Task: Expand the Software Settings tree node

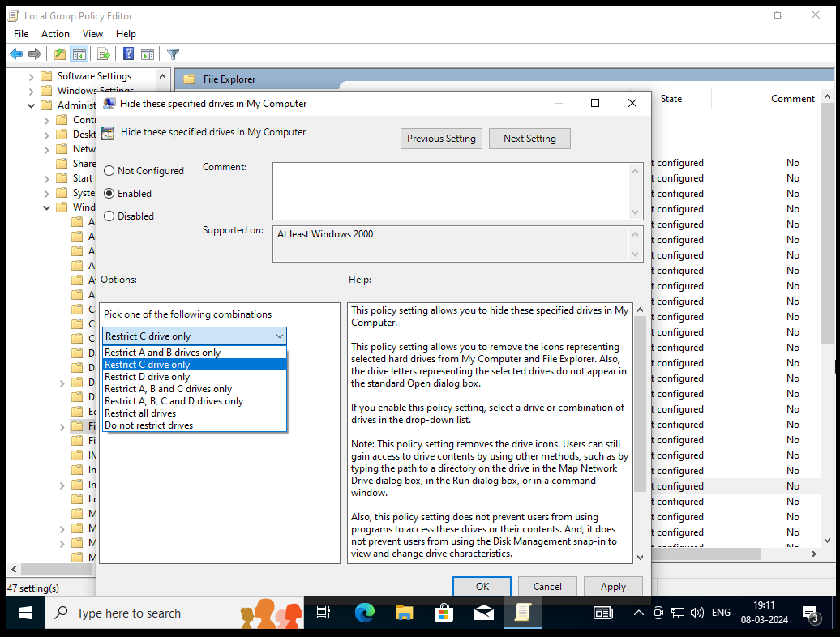Action: [31, 76]
